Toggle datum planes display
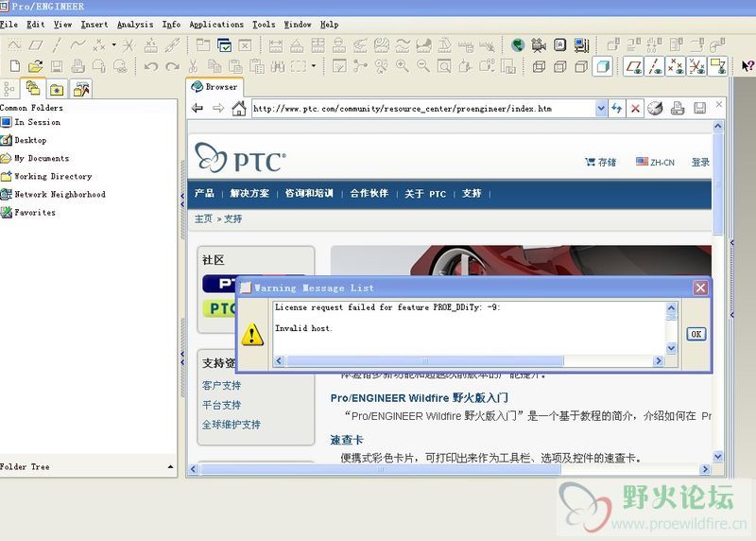 point(633,66)
